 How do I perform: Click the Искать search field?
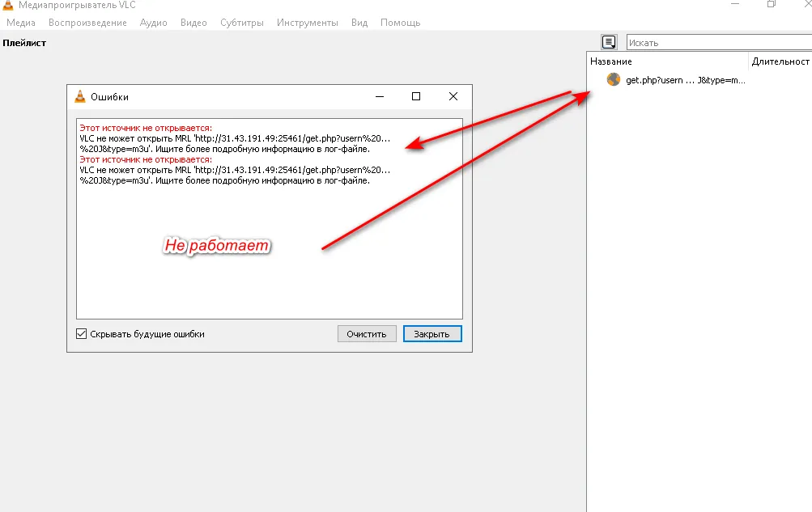tap(719, 42)
